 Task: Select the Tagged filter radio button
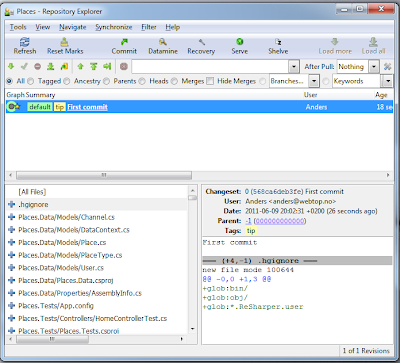[31, 81]
